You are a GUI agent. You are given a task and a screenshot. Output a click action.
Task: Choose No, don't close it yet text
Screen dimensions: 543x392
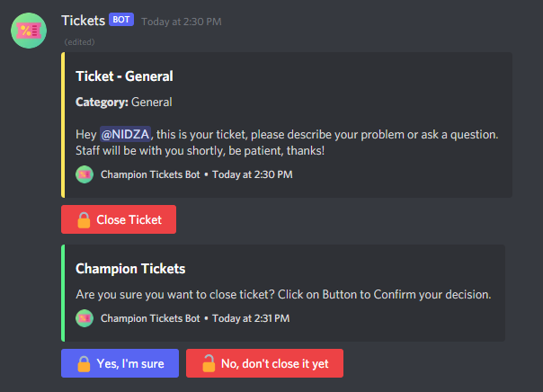pyautogui.click(x=276, y=364)
